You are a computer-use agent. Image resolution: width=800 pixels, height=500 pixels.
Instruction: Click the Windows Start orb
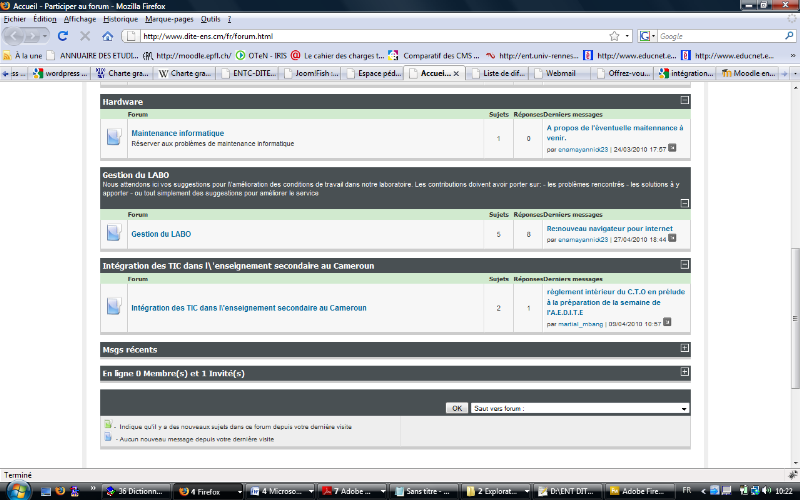pos(17,491)
